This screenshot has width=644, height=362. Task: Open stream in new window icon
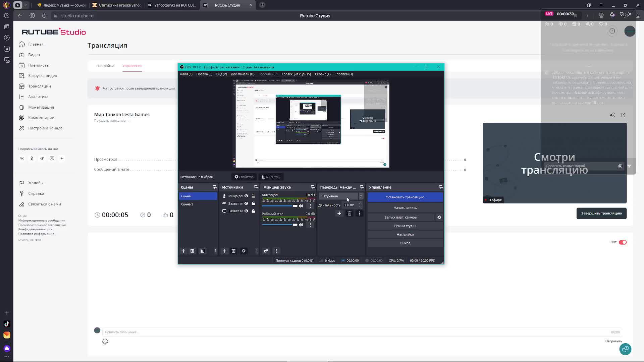pyautogui.click(x=623, y=115)
